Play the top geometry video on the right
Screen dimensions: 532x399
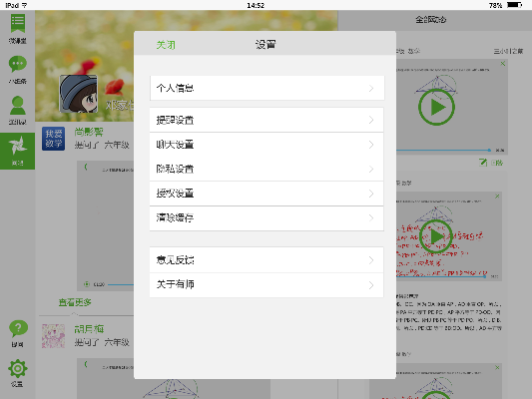[436, 107]
